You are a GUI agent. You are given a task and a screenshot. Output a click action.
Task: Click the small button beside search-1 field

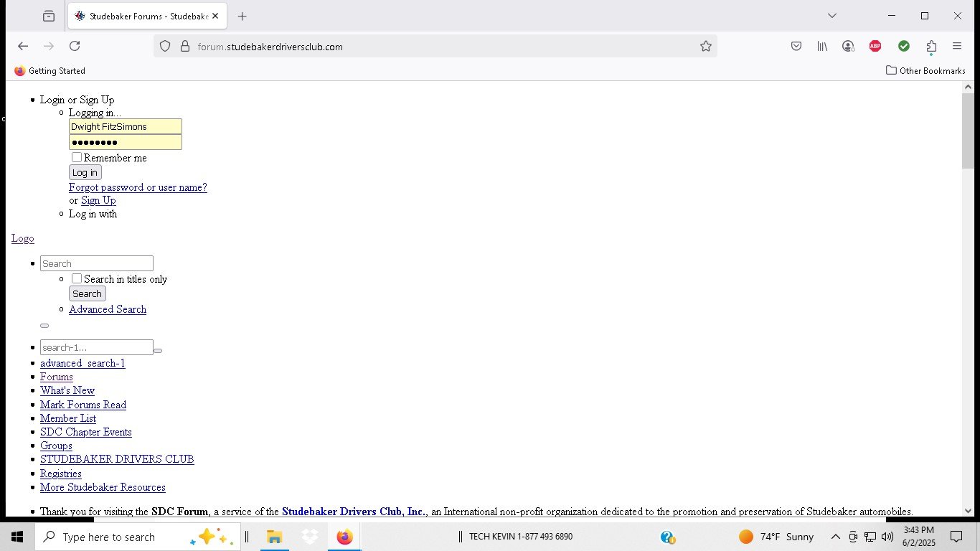point(158,351)
